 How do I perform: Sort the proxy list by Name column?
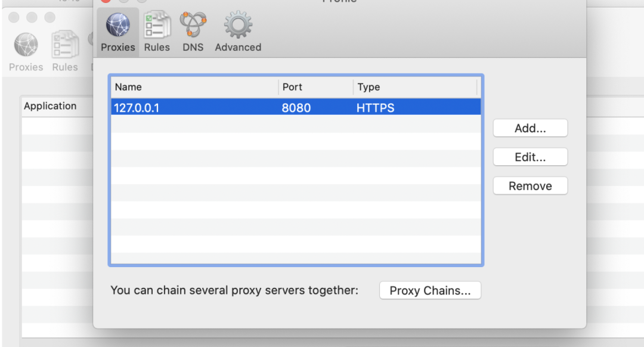[194, 87]
